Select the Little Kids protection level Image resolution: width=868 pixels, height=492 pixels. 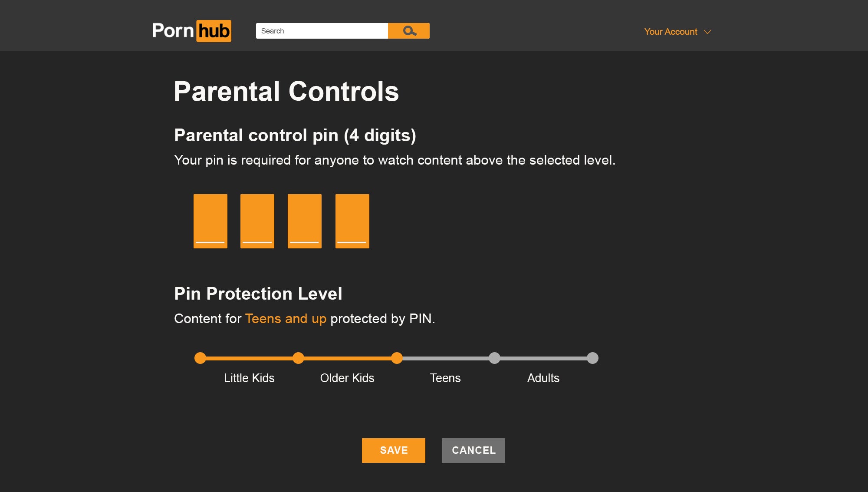click(201, 357)
